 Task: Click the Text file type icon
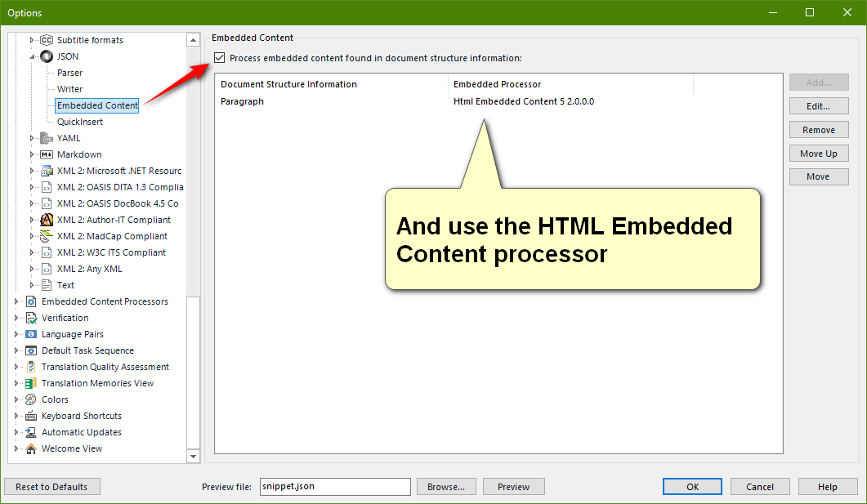(47, 285)
